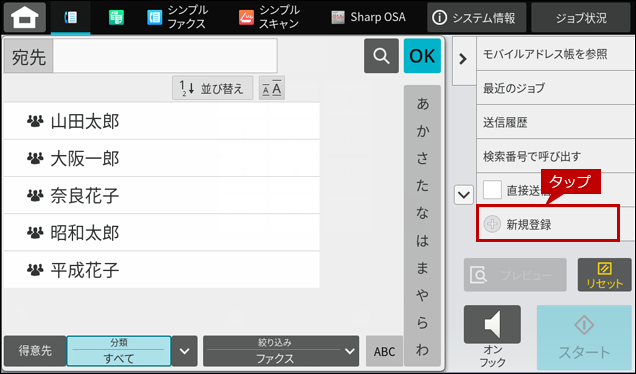Jump to か index
Viewport: 636px width, 374px height.
click(x=423, y=131)
